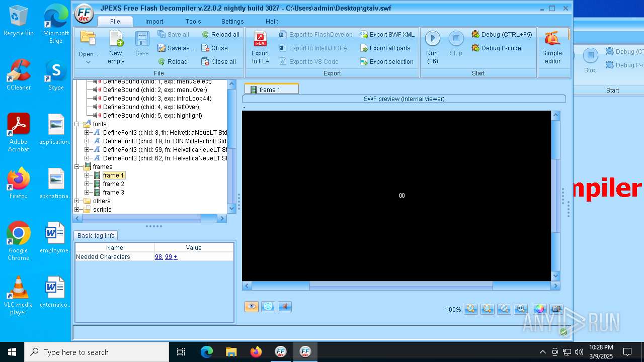
Task: Open File Explorer from taskbar
Action: click(231, 352)
